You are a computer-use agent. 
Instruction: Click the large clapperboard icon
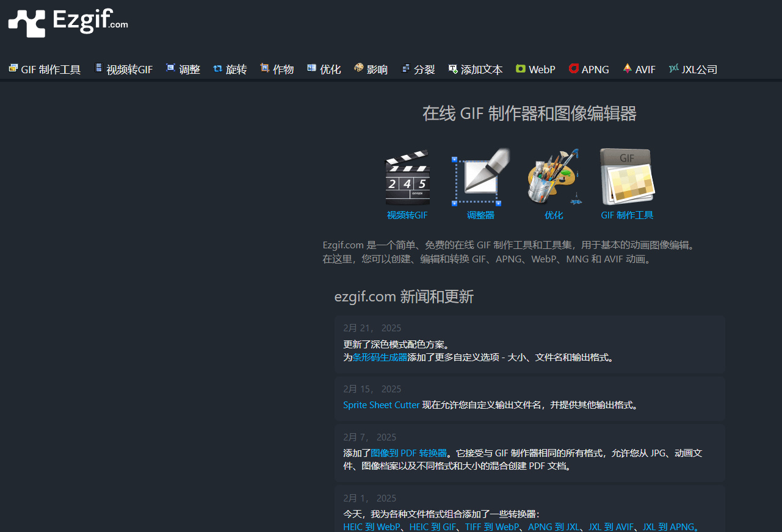(x=407, y=177)
